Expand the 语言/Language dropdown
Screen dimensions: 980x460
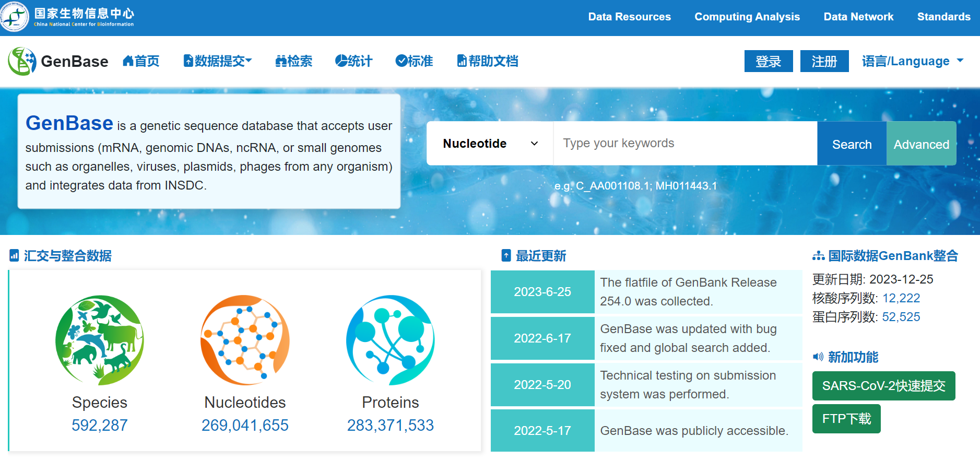(x=912, y=61)
